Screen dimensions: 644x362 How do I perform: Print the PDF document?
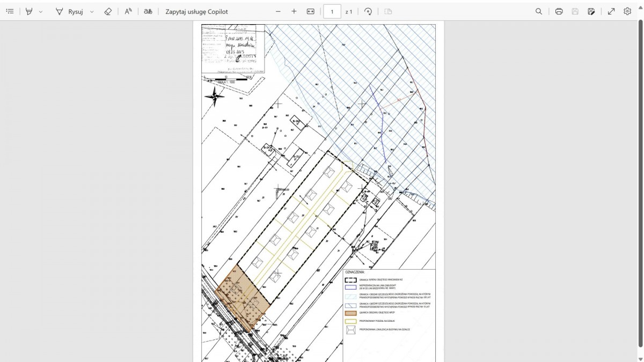pyautogui.click(x=559, y=11)
